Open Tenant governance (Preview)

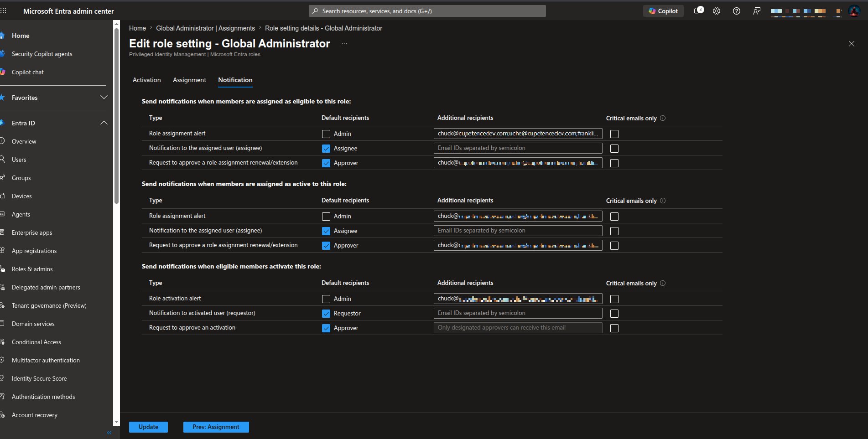(49, 305)
